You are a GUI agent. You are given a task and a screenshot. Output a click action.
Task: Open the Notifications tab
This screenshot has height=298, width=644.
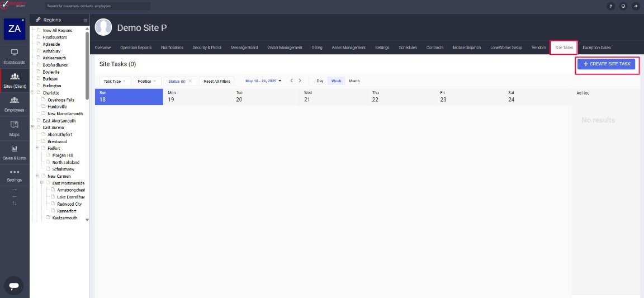coord(172,48)
